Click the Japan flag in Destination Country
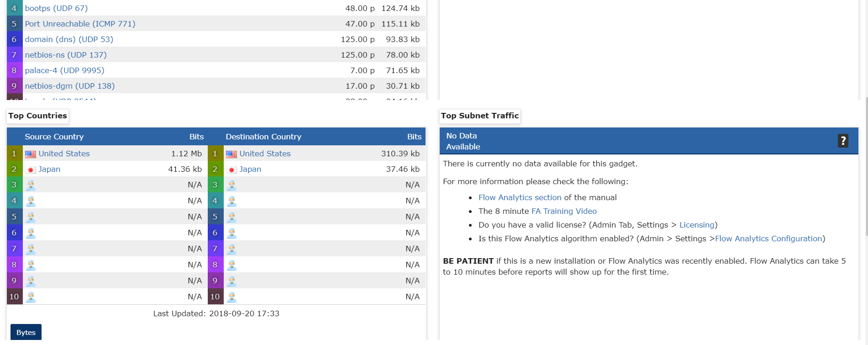 (231, 170)
